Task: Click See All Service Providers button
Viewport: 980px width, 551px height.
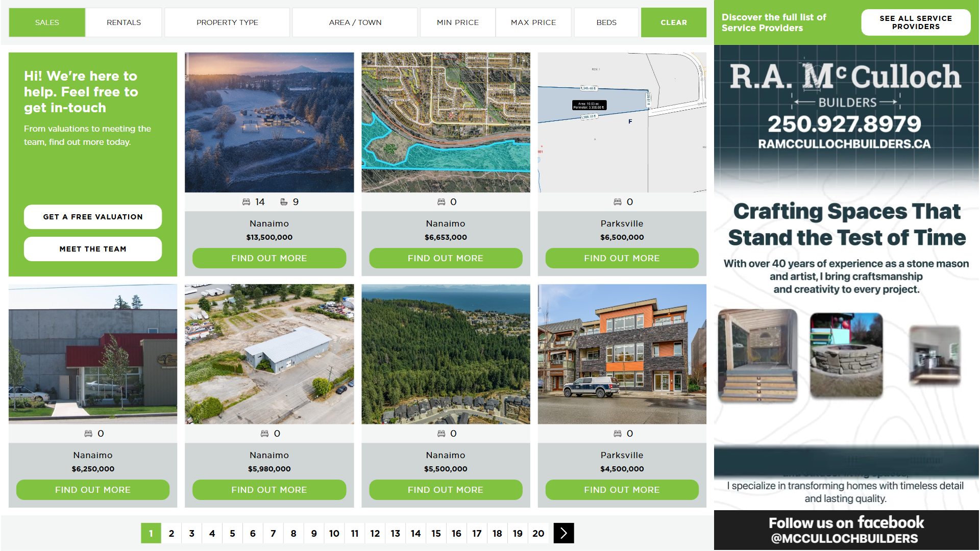Action: (x=915, y=22)
